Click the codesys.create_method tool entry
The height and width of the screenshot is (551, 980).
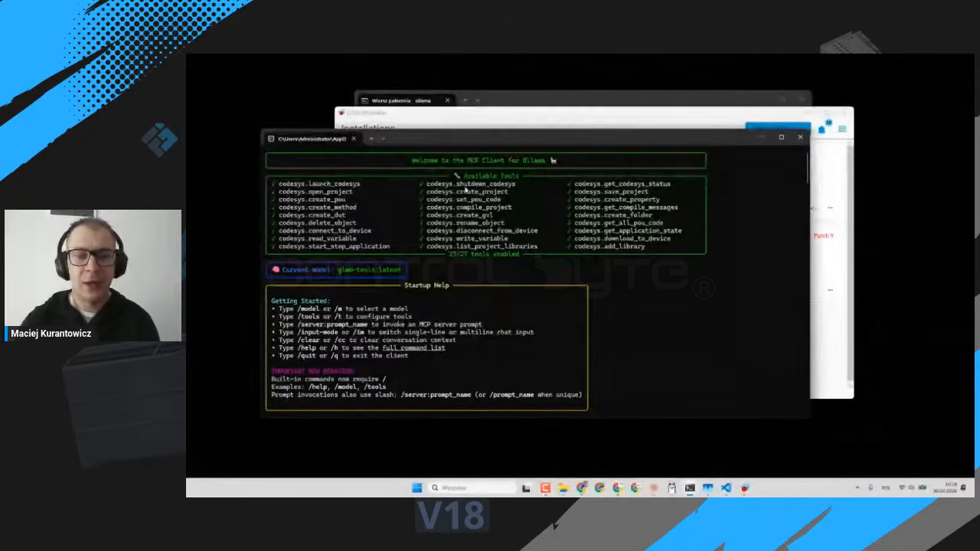click(317, 207)
